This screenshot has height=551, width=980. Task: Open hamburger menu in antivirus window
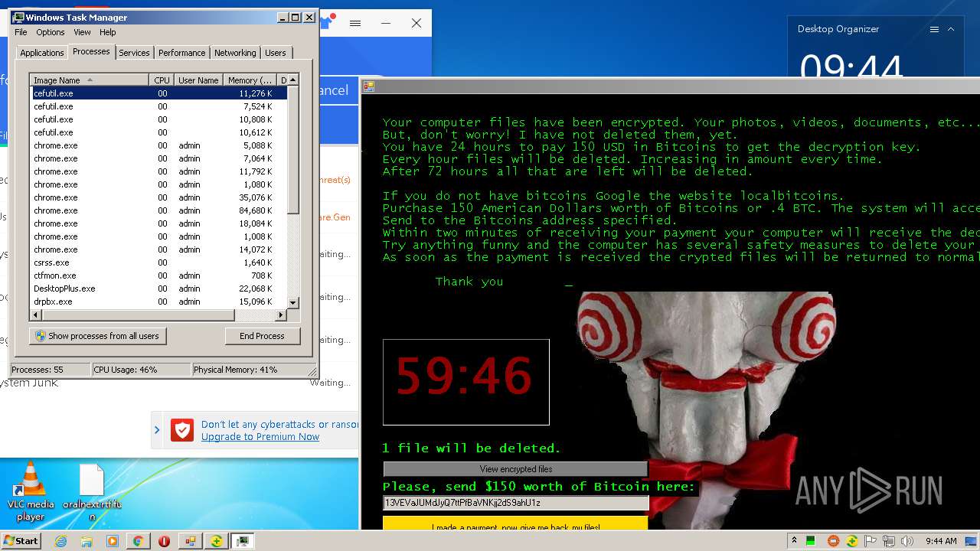pos(355,23)
